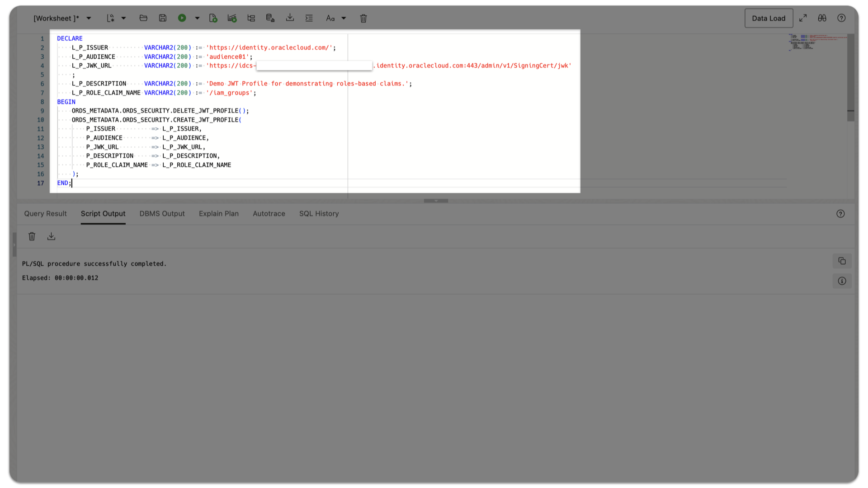The image size is (868, 488).
Task: Run the script with the green play icon
Action: click(182, 18)
